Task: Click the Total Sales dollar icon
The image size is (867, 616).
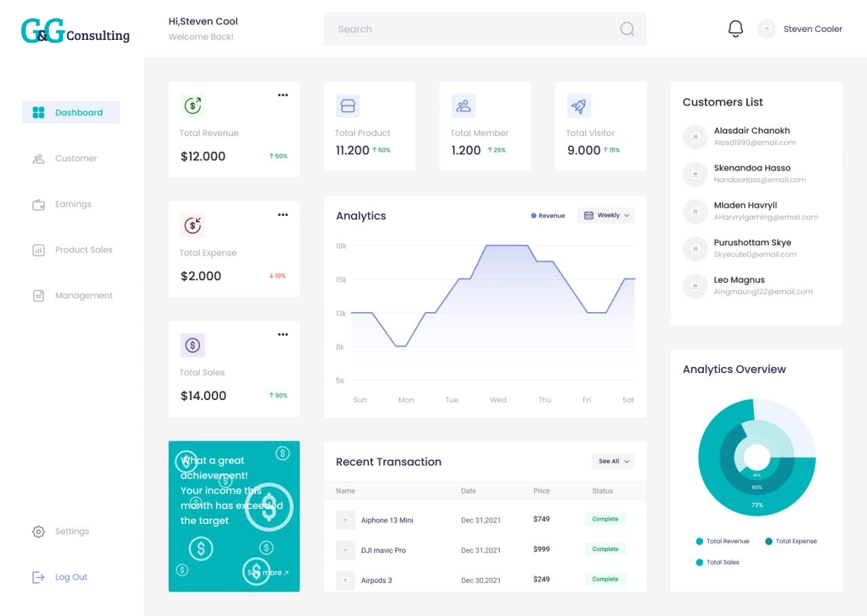Action: click(193, 345)
